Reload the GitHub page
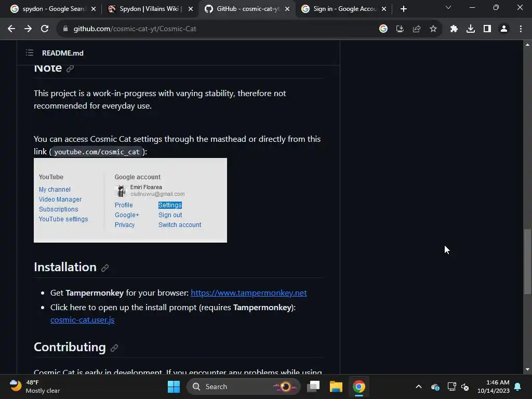532x399 pixels. click(x=45, y=29)
